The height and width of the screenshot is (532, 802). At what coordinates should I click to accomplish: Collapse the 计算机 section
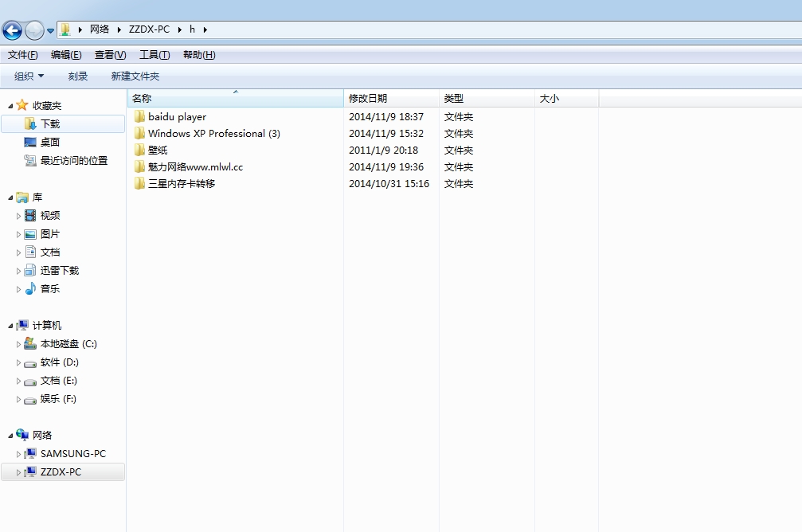point(10,326)
